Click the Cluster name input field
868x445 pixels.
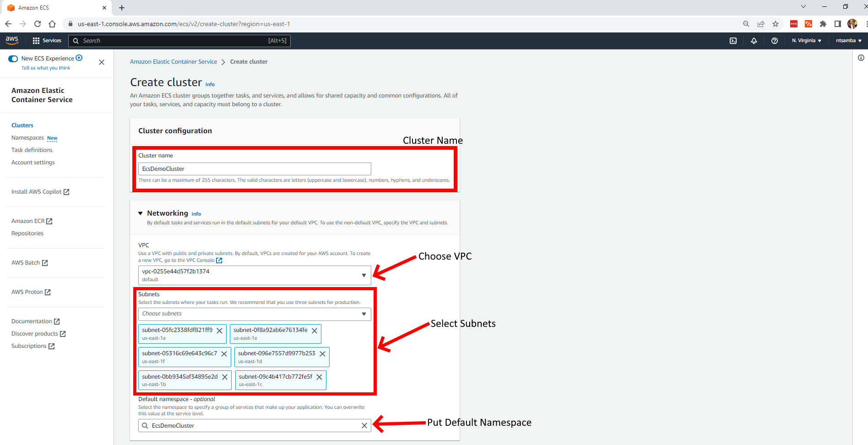[x=255, y=169]
